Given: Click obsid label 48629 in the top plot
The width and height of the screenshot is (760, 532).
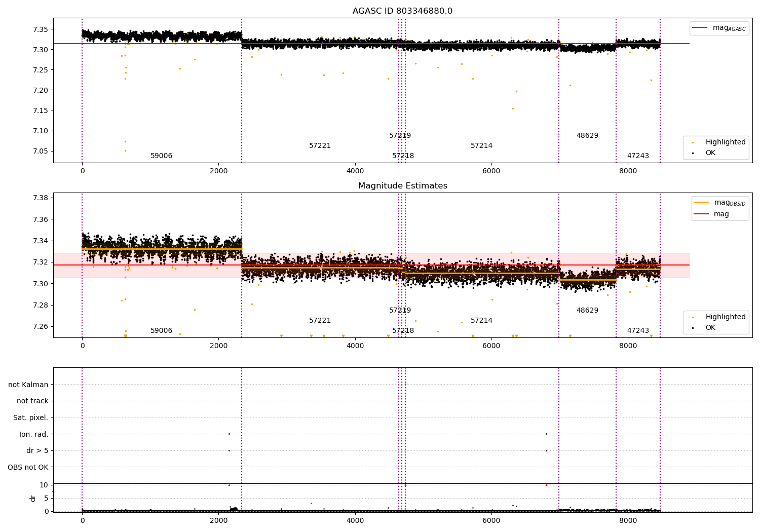Looking at the screenshot, I should click(587, 136).
